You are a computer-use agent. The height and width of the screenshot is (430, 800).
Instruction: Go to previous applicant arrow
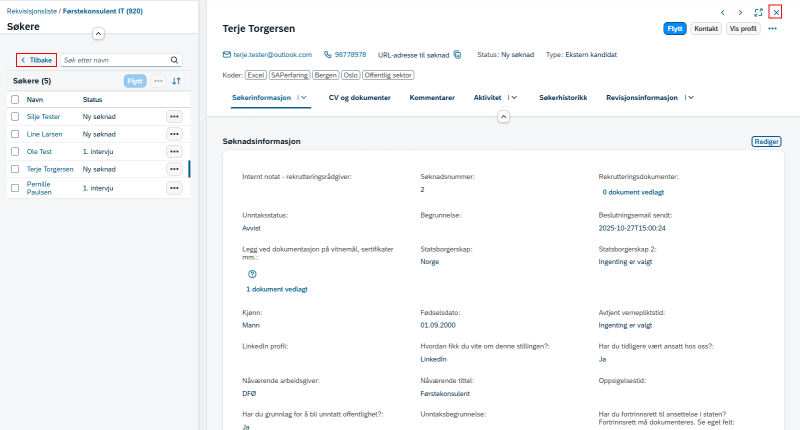722,12
